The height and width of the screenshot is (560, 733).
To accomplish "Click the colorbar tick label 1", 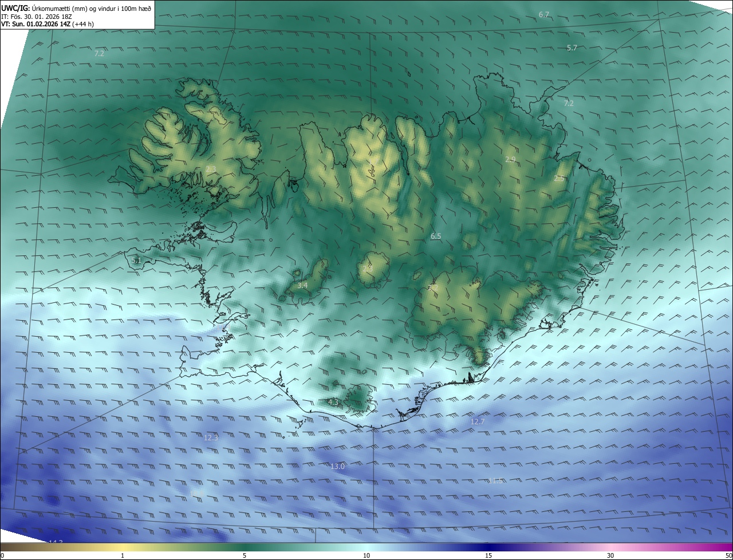I will pos(123,555).
